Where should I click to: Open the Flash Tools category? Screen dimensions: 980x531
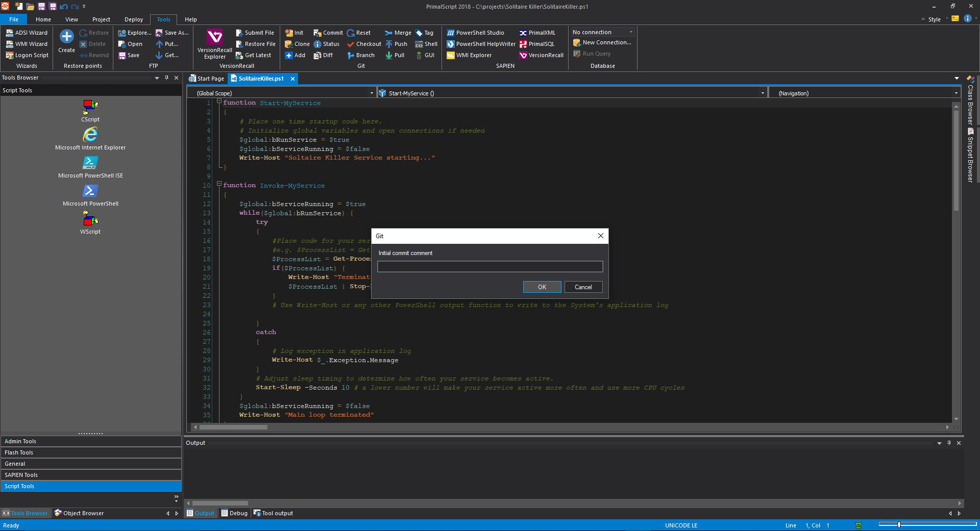point(91,452)
